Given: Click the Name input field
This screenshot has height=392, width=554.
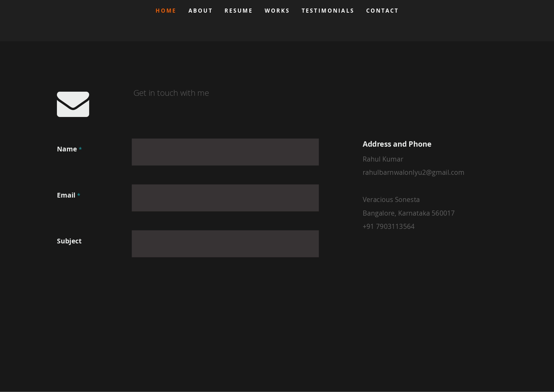Looking at the screenshot, I should coord(225,152).
